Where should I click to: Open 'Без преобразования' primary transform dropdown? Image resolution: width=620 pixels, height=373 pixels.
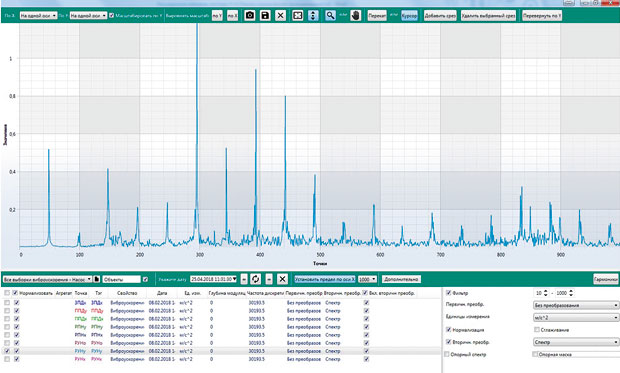(576, 305)
